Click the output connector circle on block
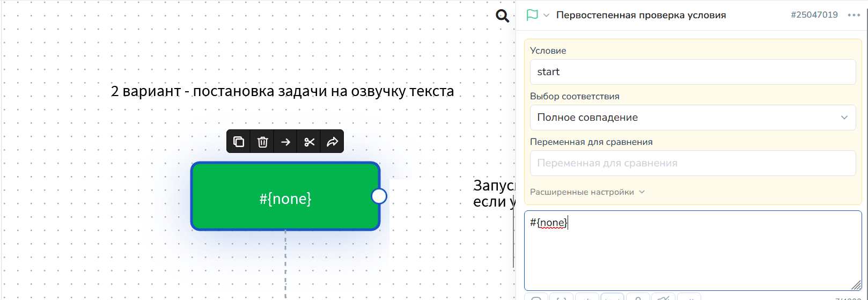Viewport: 868px width, 300px height. 379,196
